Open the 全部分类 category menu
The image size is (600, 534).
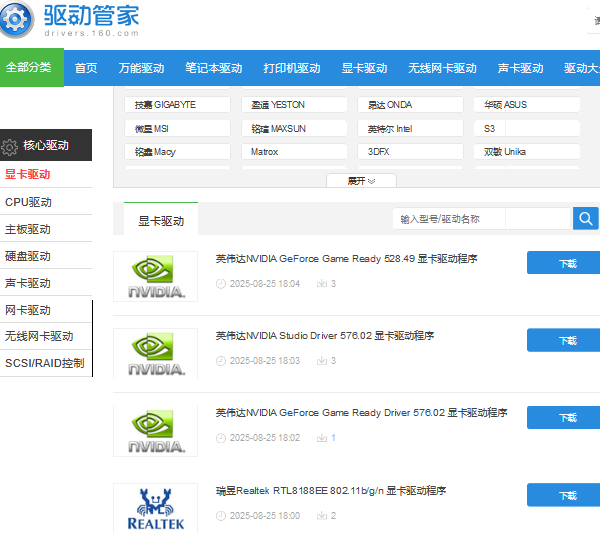click(28, 68)
